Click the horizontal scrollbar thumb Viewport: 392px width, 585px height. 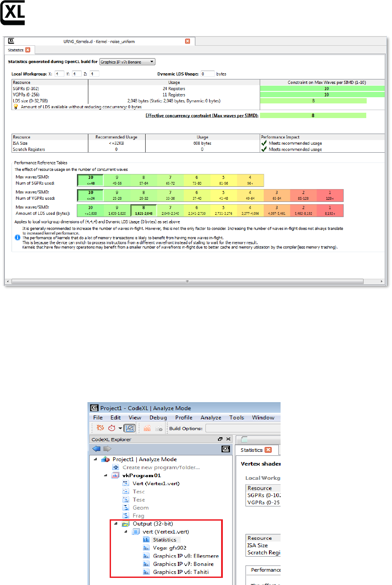[188, 281]
